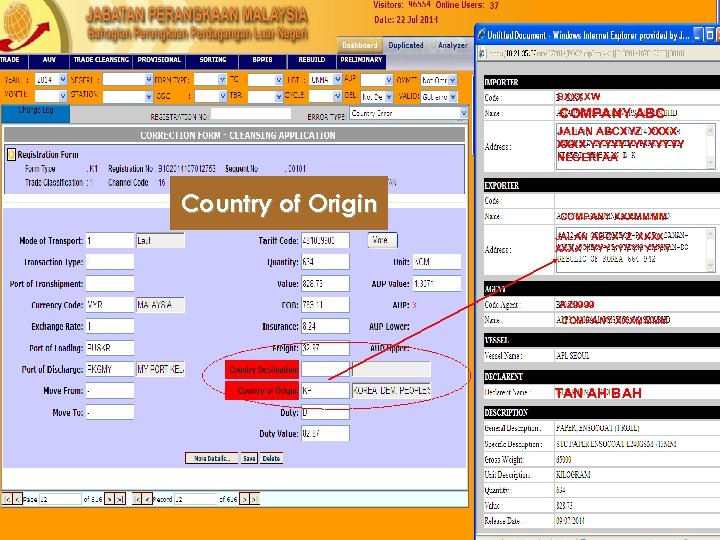This screenshot has width=720, height=540.
Task: Go to first page navigation arrow
Action: coord(7,499)
